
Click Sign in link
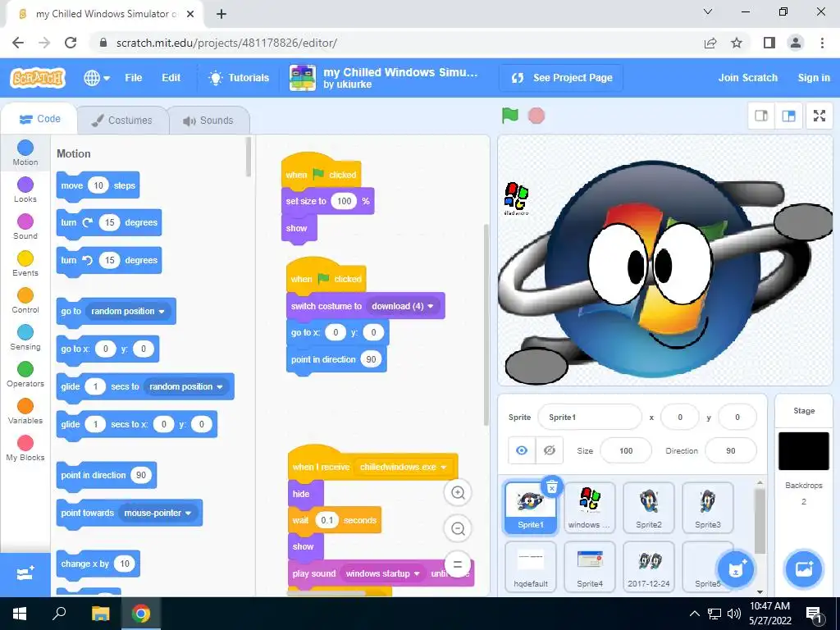pyautogui.click(x=814, y=78)
